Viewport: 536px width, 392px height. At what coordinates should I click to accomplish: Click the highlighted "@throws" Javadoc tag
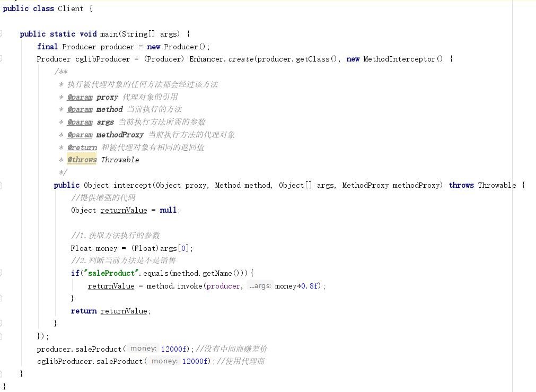82,160
